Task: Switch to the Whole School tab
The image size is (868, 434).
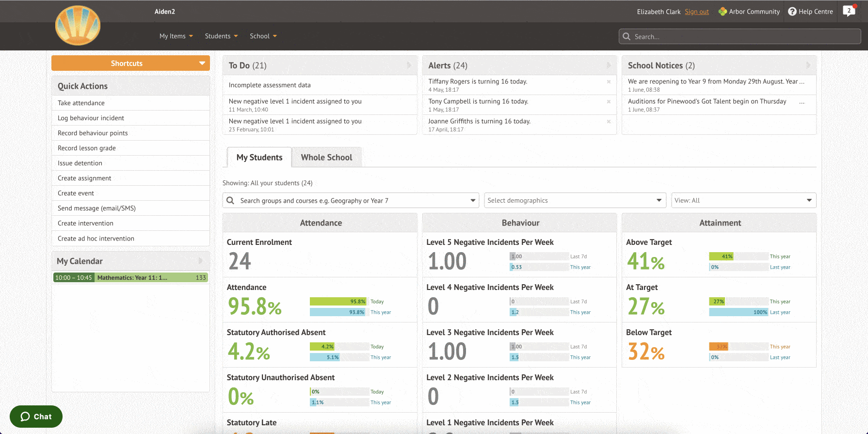Action: coord(326,158)
